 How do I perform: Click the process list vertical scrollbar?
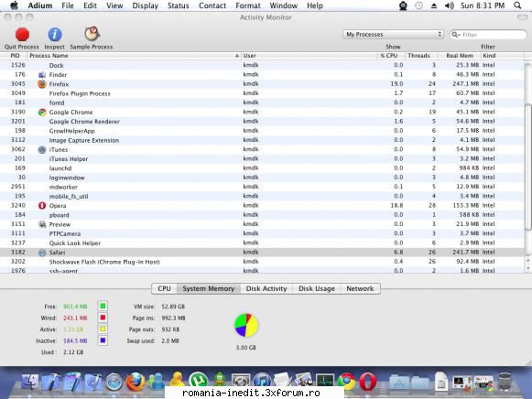pyautogui.click(x=528, y=167)
